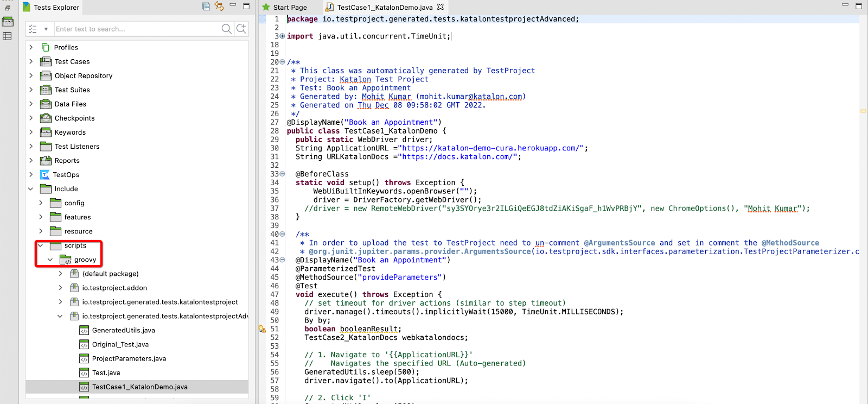The height and width of the screenshot is (404, 868).
Task: Close the TestCase1_KatalonDemo.java tab
Action: click(x=441, y=7)
